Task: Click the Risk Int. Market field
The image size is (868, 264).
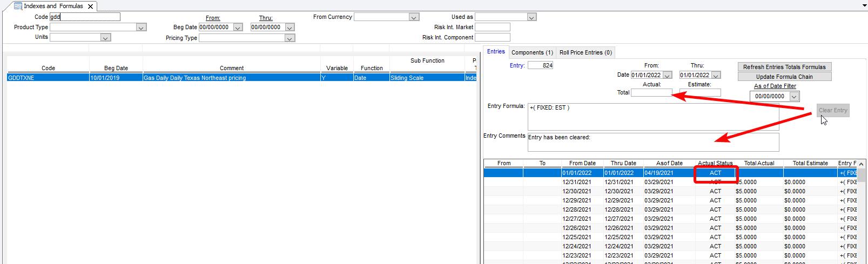Action: [492, 27]
